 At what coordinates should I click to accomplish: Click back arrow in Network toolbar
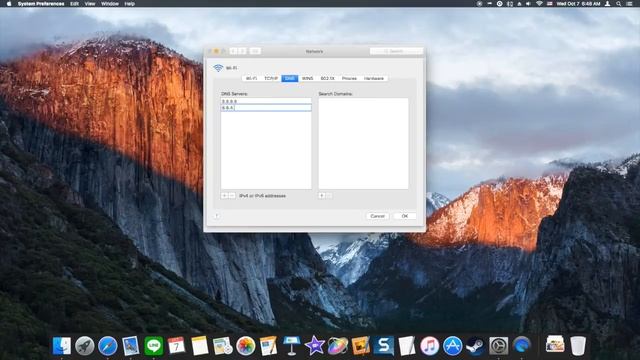tap(233, 51)
